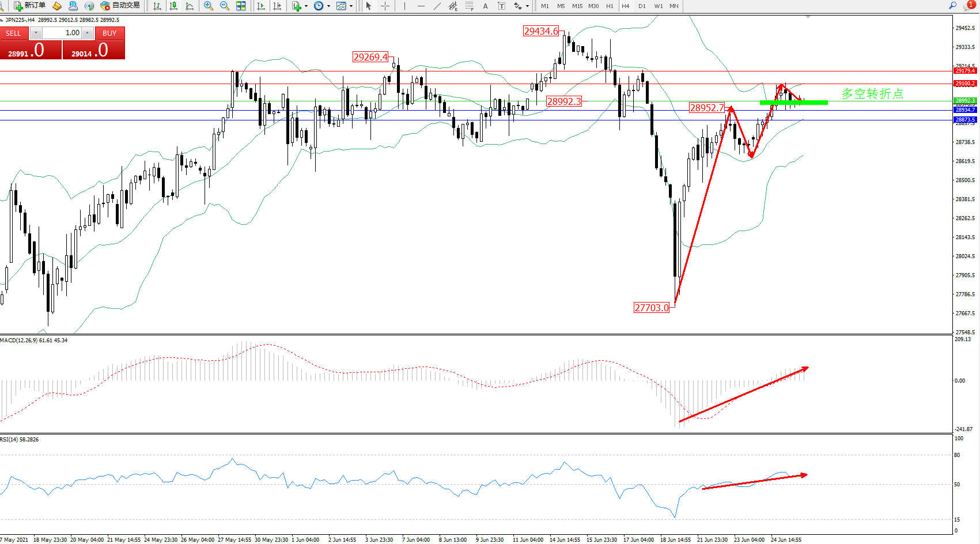Switch chart to candlestick display
Screen dimensions: 980x544
pyautogui.click(x=173, y=6)
